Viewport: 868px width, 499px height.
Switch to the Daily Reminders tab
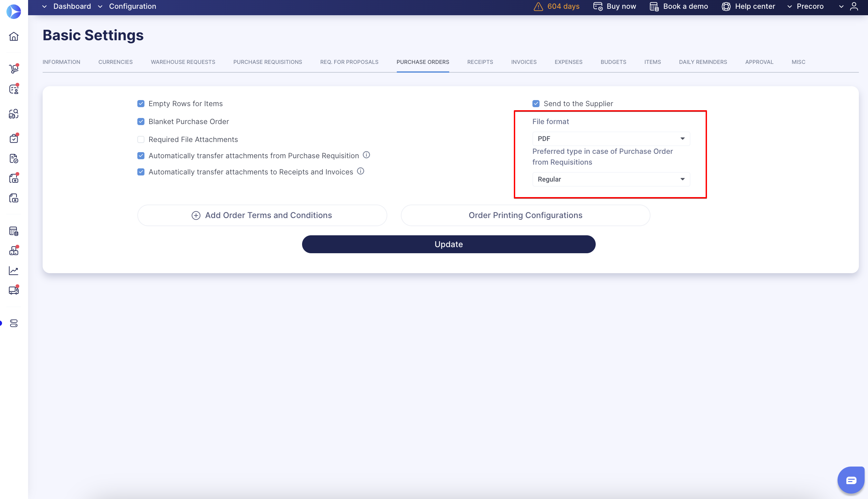point(703,62)
